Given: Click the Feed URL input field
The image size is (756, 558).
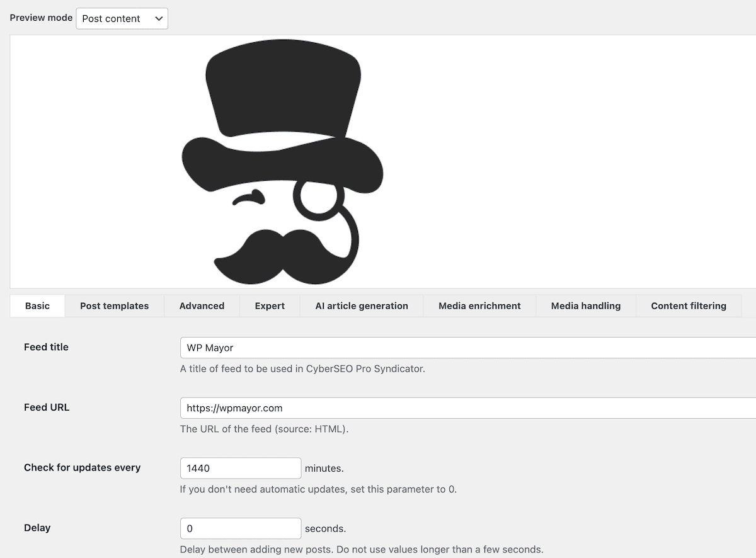Looking at the screenshot, I should [x=468, y=408].
